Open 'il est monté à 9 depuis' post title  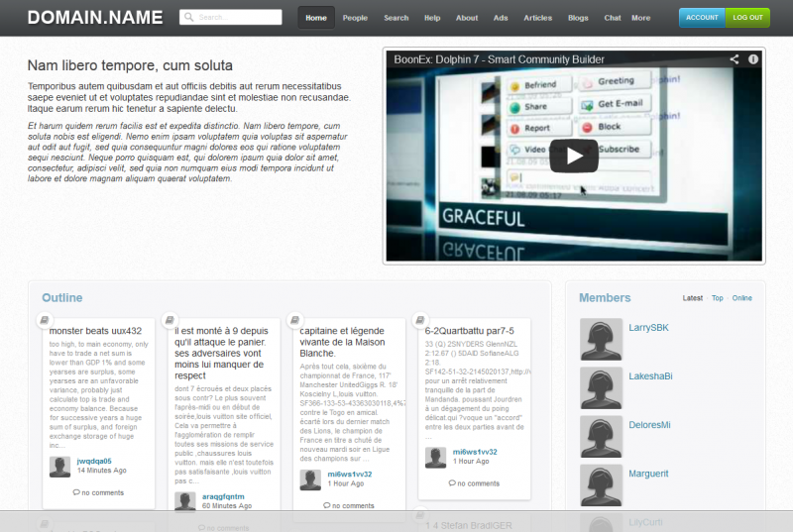click(221, 353)
